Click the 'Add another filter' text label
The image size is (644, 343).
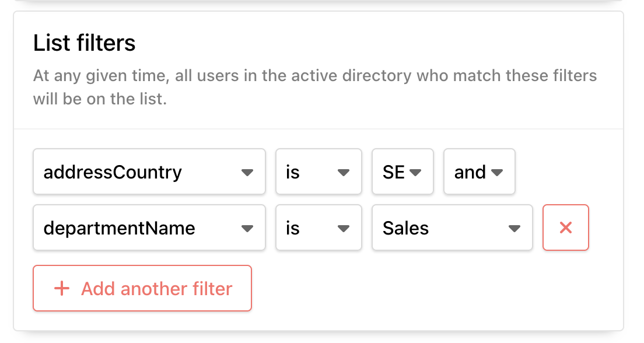tap(156, 289)
